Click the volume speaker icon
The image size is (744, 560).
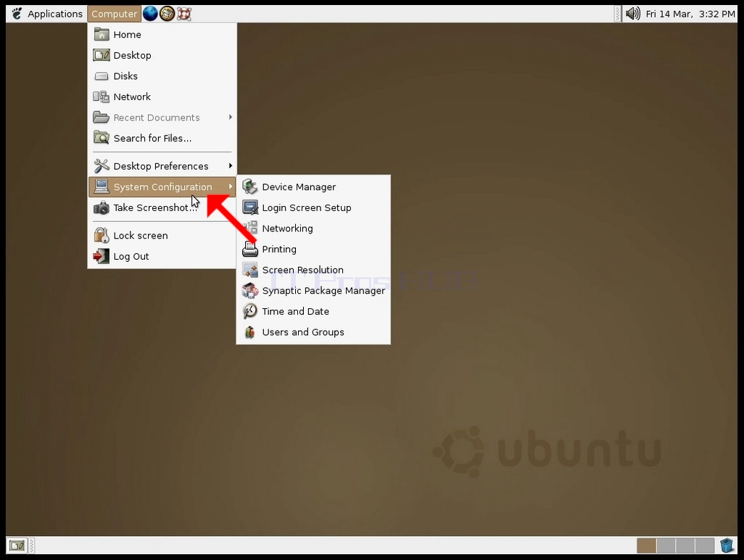632,14
